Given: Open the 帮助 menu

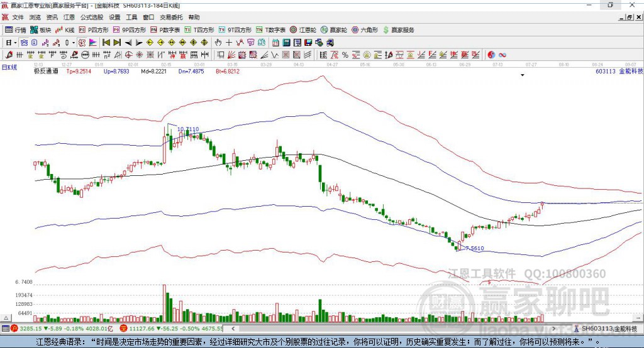Looking at the screenshot, I should [194, 17].
